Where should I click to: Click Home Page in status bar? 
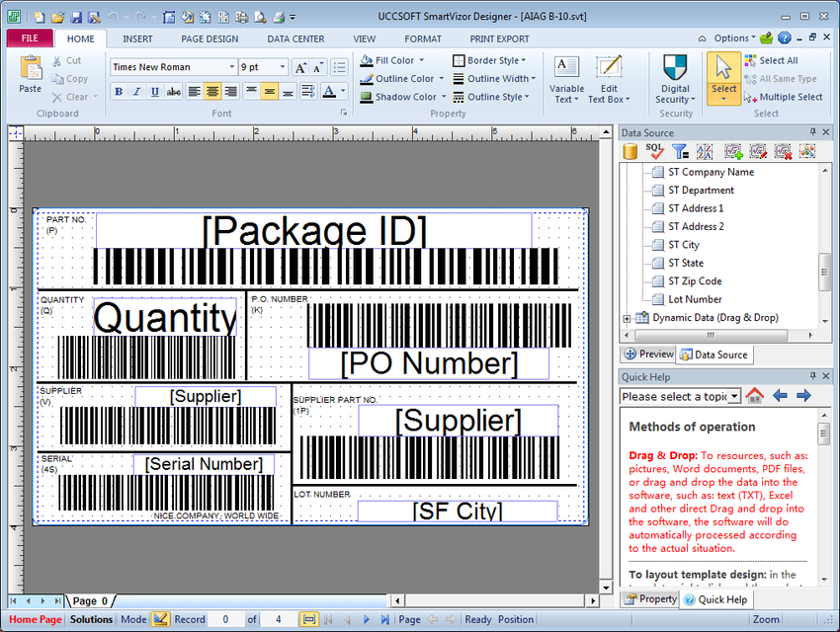(36, 619)
